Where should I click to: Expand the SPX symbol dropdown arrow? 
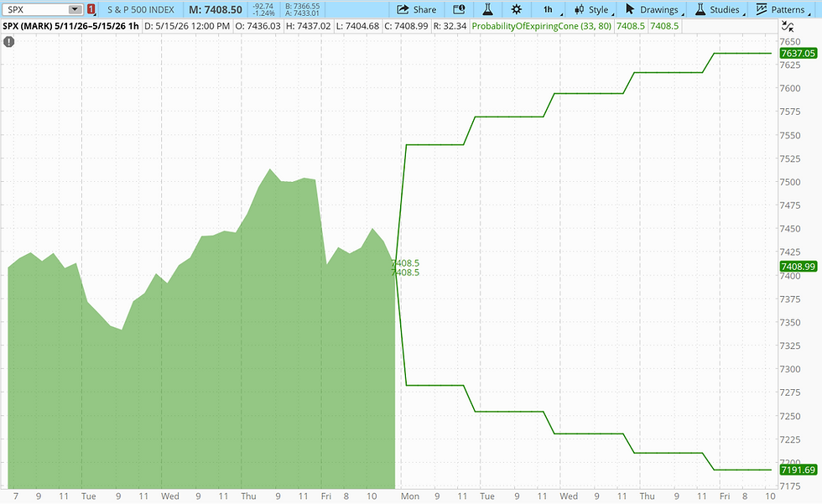[75, 9]
